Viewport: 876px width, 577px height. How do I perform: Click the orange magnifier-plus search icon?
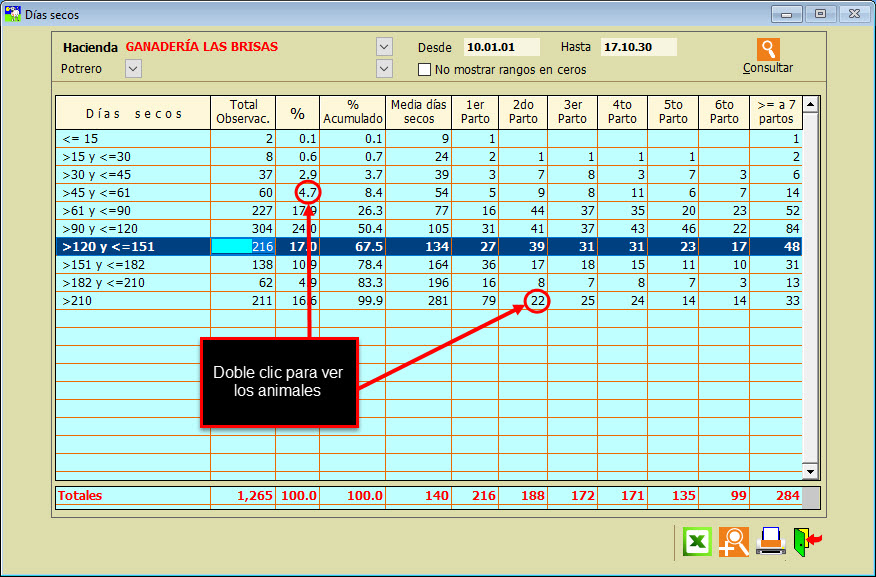[x=734, y=541]
